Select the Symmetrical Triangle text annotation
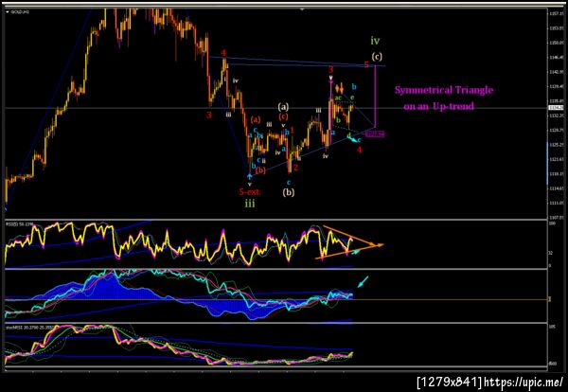Screen dimensions: 568x392 tap(444, 90)
